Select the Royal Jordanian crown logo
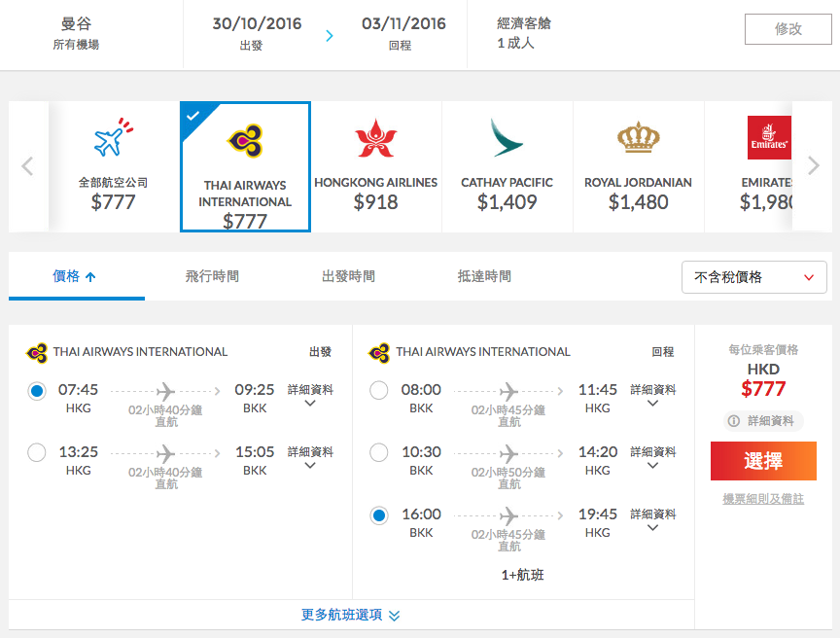Viewport: 840px width, 638px height. (638, 137)
